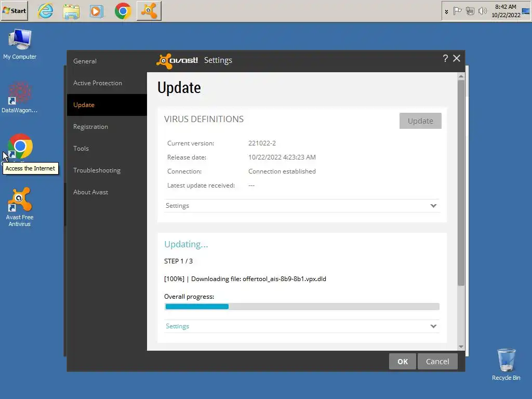532x399 pixels.
Task: Open the volume speaker tray icon
Action: click(482, 11)
